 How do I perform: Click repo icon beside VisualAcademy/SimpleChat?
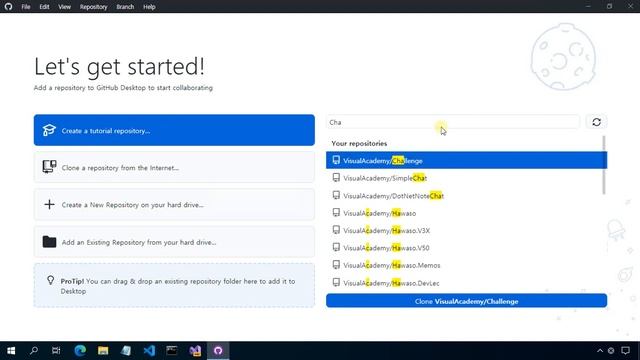coord(336,178)
